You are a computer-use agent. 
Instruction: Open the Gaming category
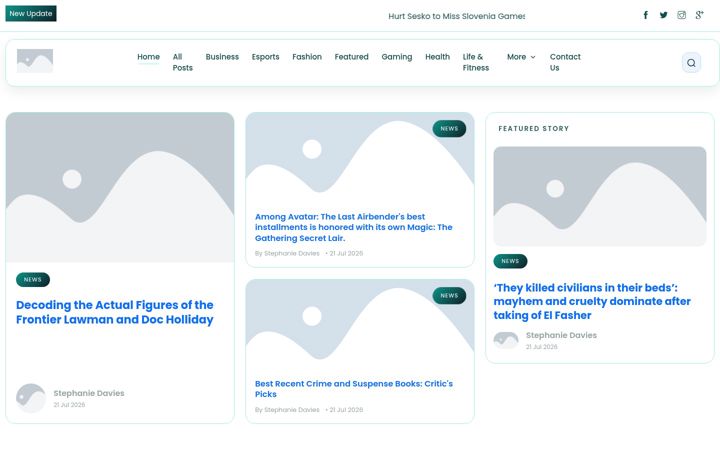coord(397,57)
